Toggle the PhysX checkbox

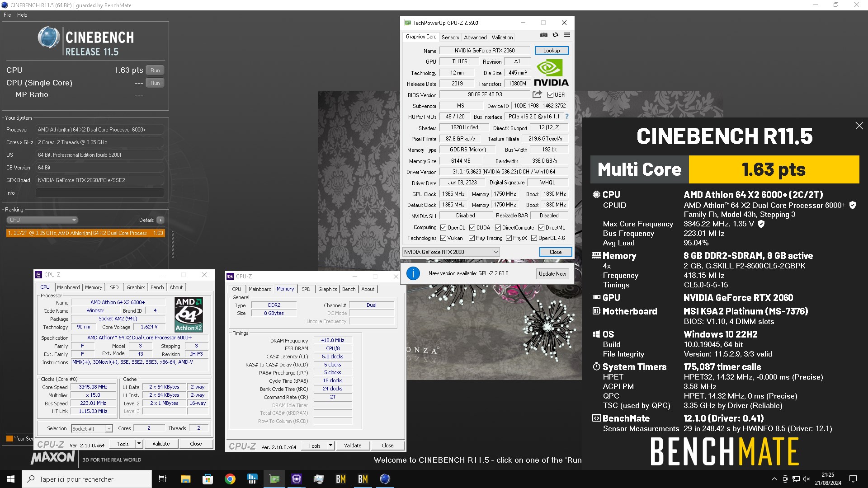(x=509, y=238)
